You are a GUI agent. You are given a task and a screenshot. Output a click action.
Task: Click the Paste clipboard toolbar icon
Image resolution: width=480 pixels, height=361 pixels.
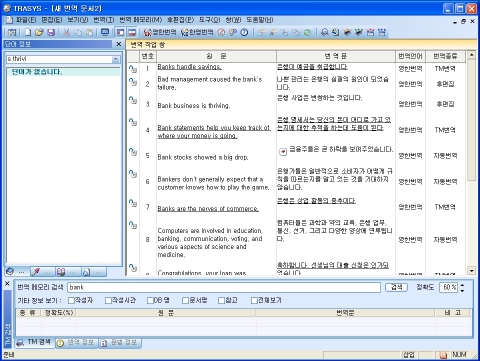point(89,32)
